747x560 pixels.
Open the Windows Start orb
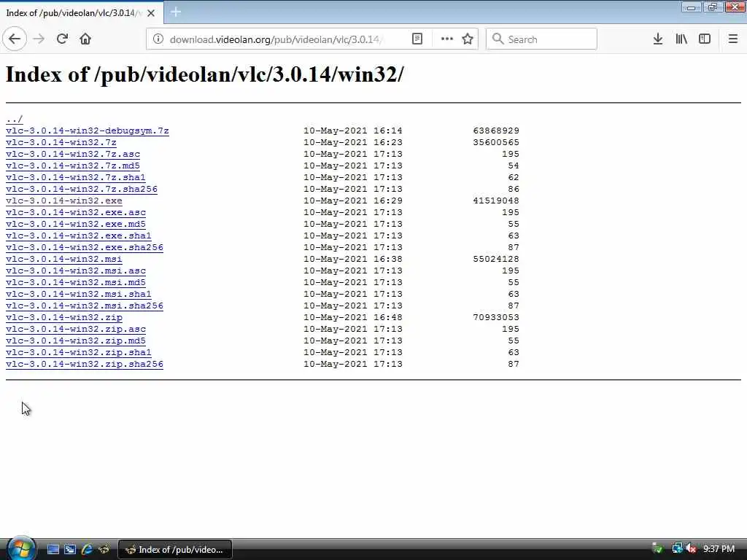pyautogui.click(x=20, y=548)
